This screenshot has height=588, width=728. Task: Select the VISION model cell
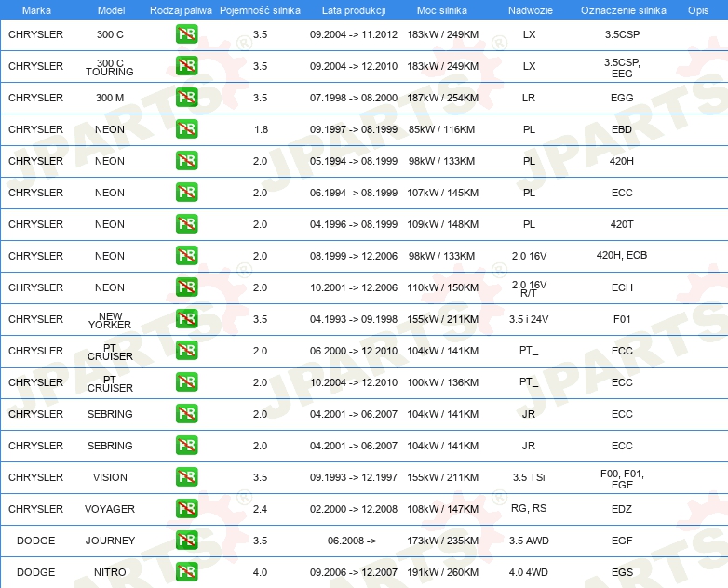click(110, 477)
